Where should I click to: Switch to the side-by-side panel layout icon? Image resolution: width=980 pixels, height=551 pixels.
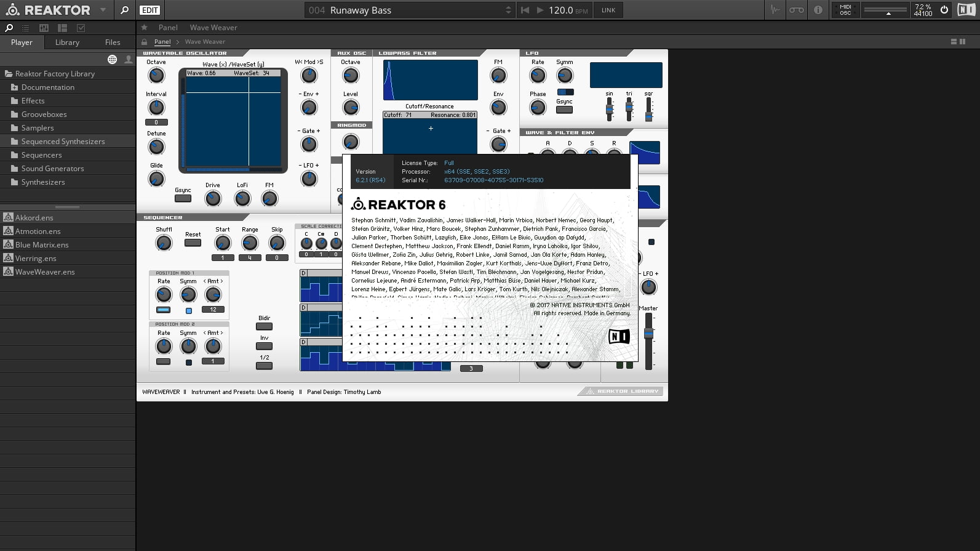[x=962, y=42]
